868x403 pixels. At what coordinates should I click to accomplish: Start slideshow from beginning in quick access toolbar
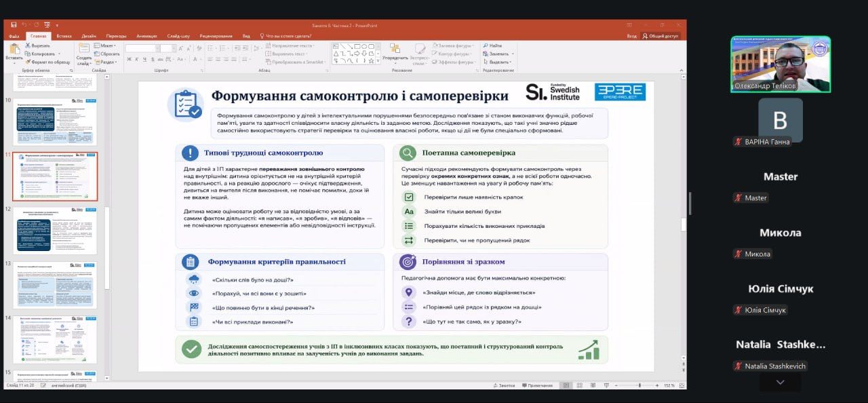46,25
